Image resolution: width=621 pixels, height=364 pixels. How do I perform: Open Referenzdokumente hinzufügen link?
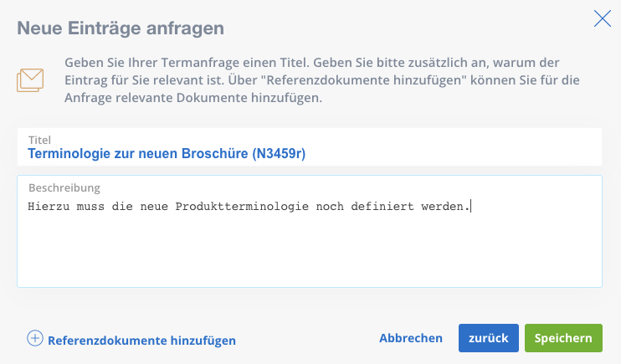(141, 341)
